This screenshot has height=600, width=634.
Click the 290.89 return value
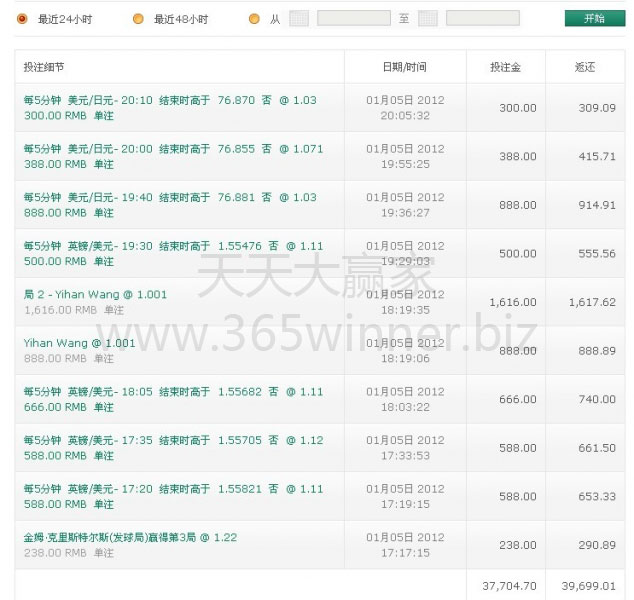tap(597, 545)
